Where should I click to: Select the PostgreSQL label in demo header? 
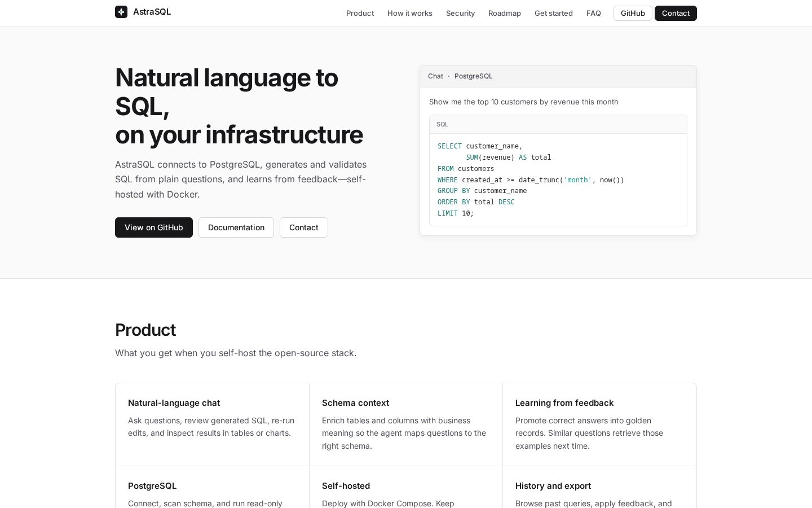click(x=474, y=76)
